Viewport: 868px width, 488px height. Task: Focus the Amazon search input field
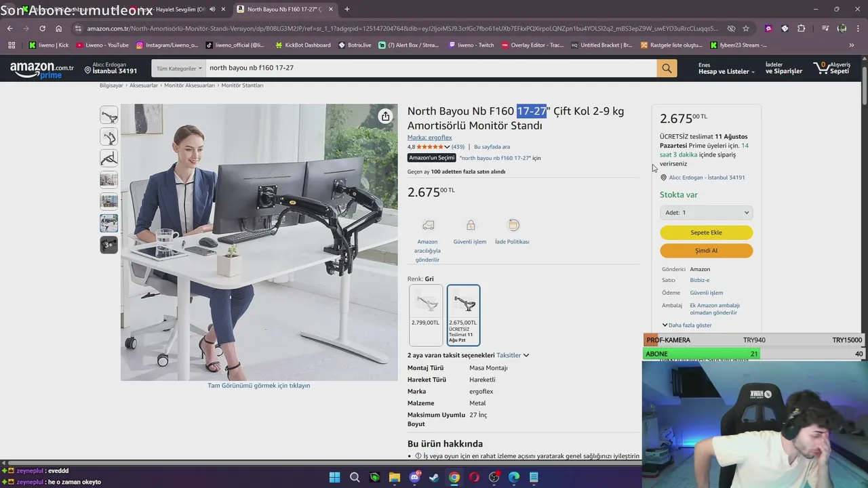tap(431, 68)
